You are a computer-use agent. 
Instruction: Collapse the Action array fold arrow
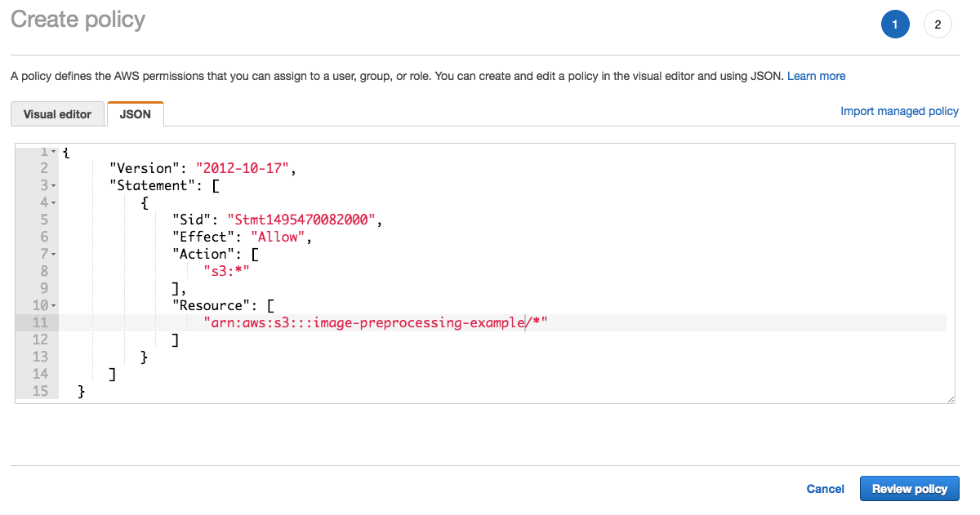coord(54,254)
